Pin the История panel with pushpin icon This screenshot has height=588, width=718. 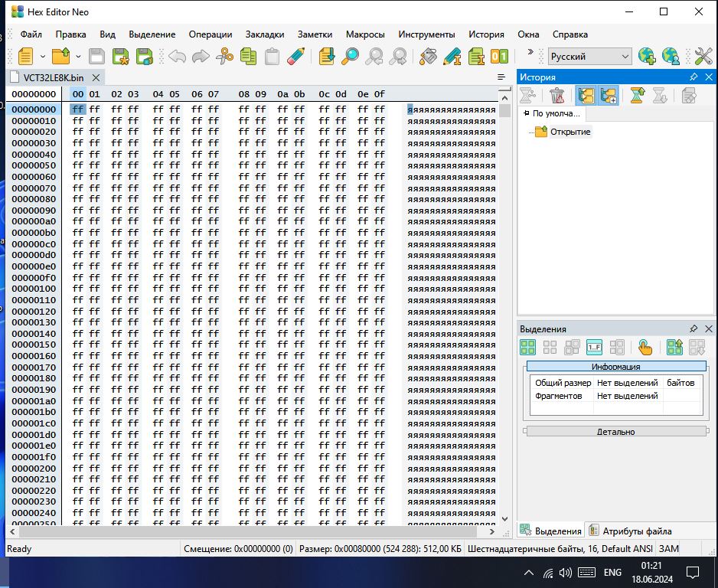[x=694, y=77]
